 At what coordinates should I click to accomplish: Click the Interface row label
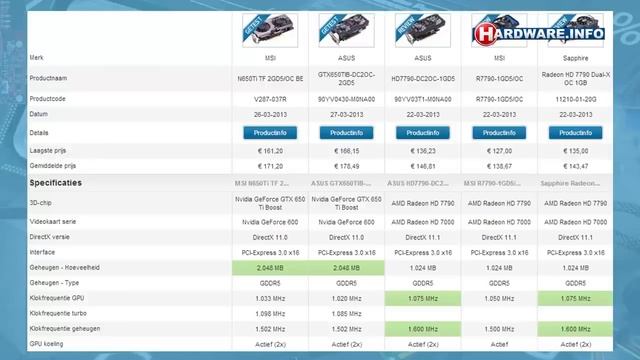pyautogui.click(x=42, y=252)
